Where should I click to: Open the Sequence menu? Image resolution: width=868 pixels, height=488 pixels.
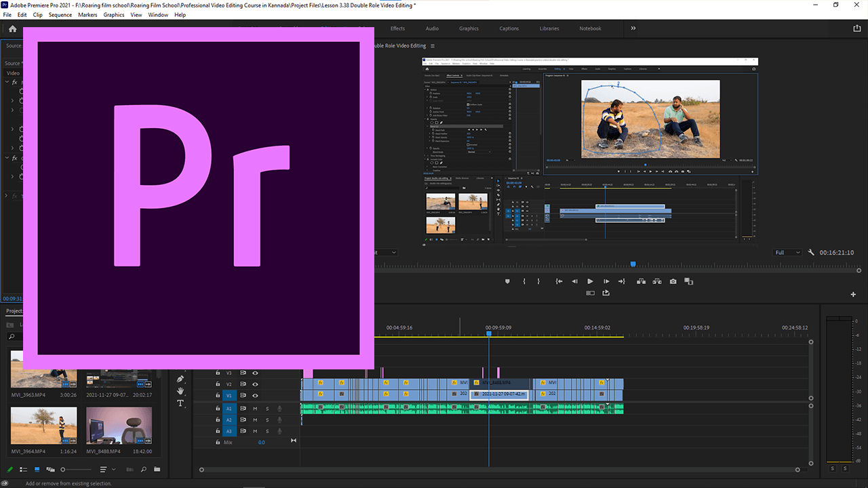coord(60,14)
